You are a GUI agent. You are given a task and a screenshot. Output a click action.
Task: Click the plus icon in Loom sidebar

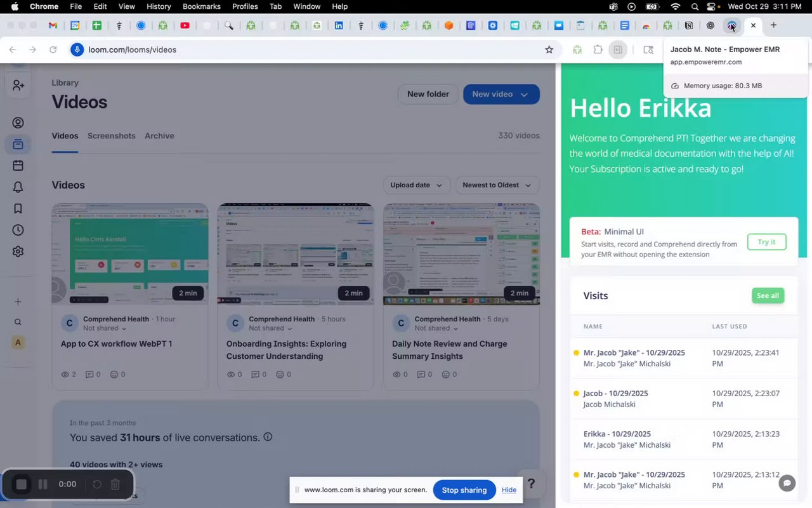(18, 302)
